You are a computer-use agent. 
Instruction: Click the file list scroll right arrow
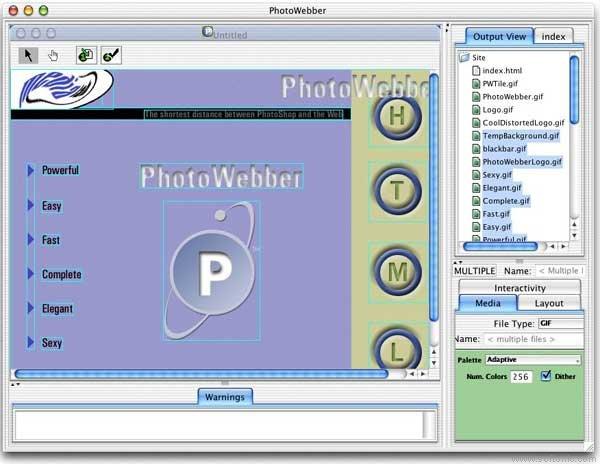[x=563, y=247]
